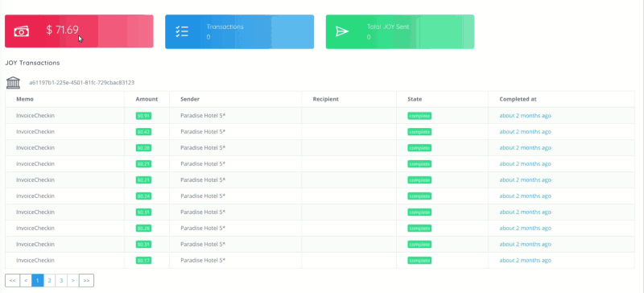
Task: Click Paradise Hotel 5* in the $0.24 row
Action: [203, 196]
